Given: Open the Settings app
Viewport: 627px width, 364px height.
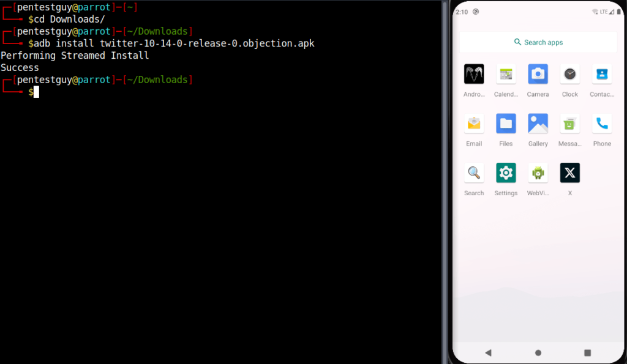Looking at the screenshot, I should tap(506, 173).
